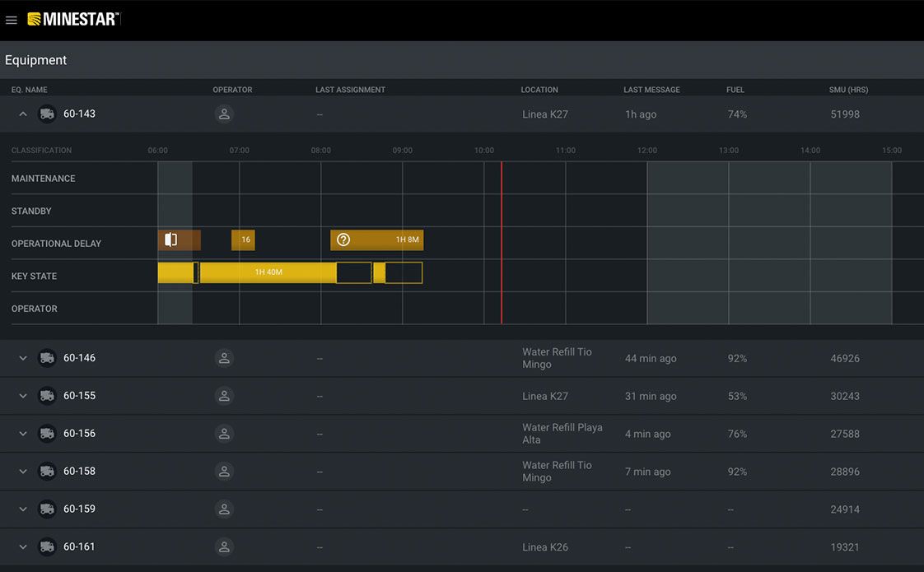This screenshot has width=924, height=572.
Task: Collapse the 60-143 equipment row
Action: [23, 114]
